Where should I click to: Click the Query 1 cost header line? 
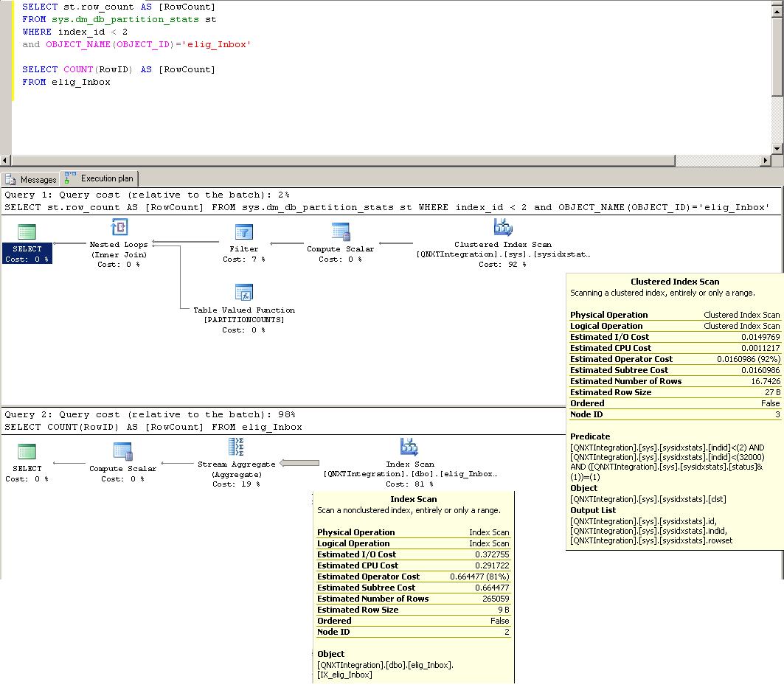click(147, 195)
